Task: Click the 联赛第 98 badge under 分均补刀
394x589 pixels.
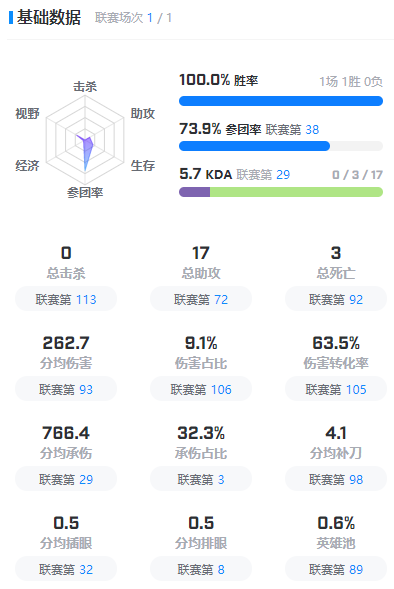Action: (336, 480)
